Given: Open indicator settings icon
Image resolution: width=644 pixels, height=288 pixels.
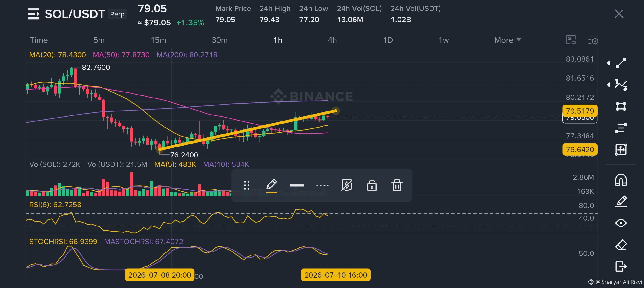Looking at the screenshot, I should (x=593, y=40).
